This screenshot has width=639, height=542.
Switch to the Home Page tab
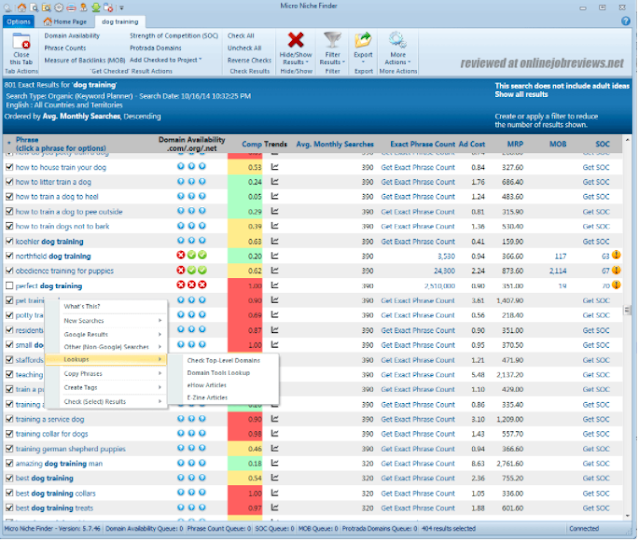(65, 22)
